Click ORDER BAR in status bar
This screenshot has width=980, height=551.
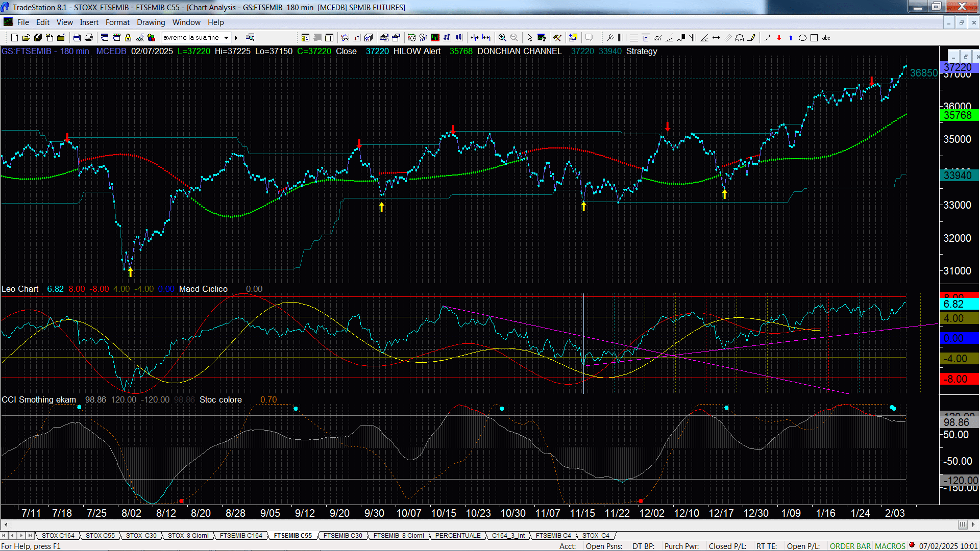[850, 546]
